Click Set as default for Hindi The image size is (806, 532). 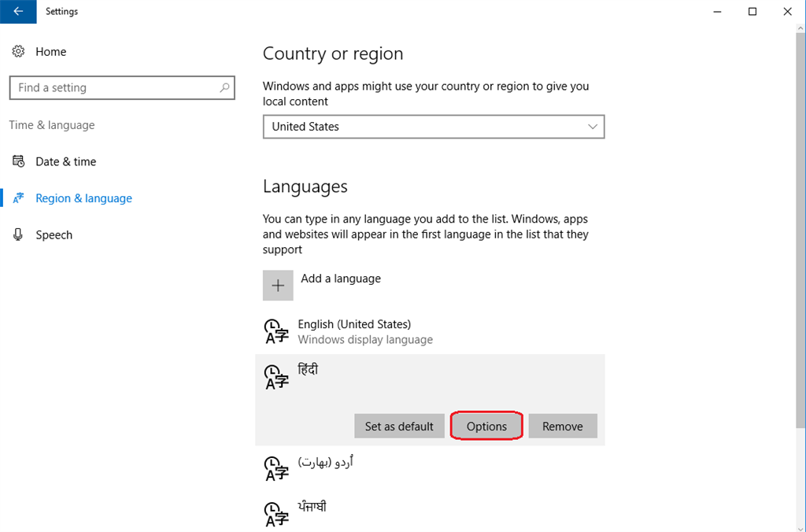pyautogui.click(x=399, y=426)
